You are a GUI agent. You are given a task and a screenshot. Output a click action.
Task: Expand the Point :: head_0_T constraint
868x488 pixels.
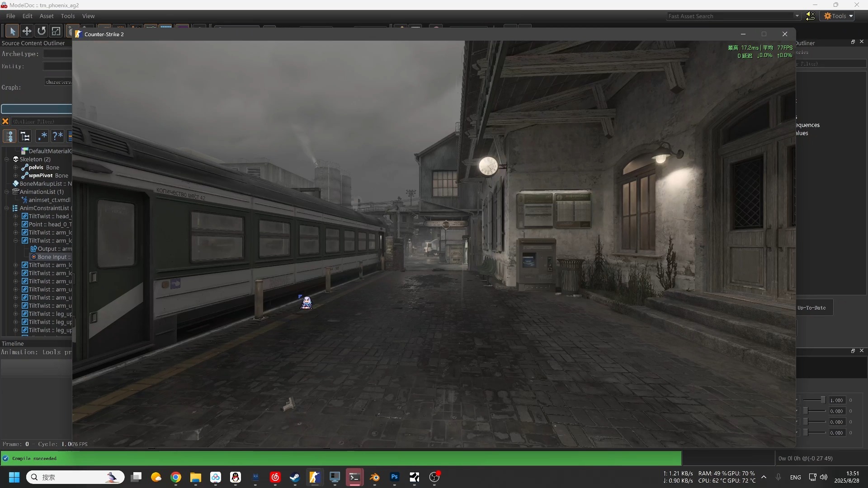click(x=16, y=225)
